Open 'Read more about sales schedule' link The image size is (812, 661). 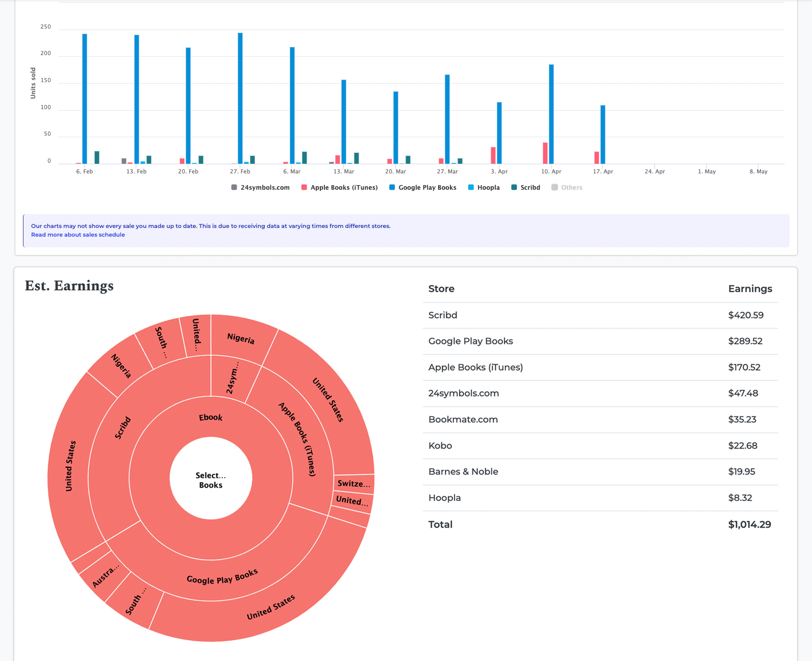coord(78,235)
